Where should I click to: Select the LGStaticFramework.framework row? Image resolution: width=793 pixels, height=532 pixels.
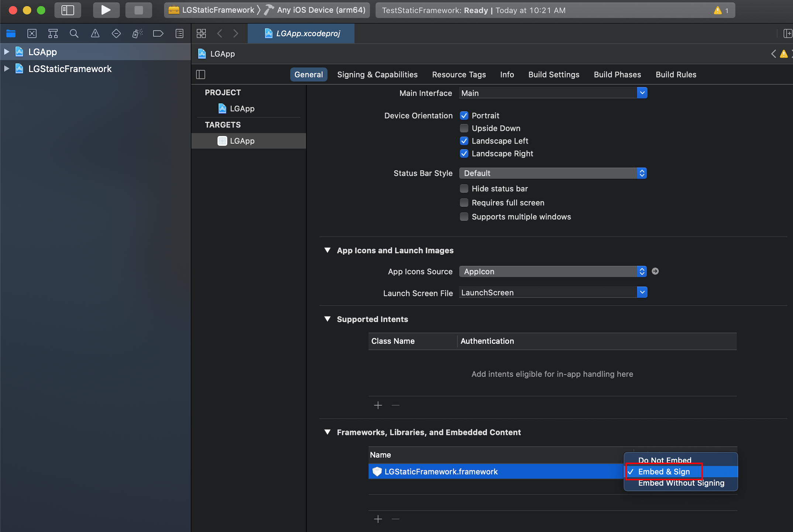coord(496,471)
